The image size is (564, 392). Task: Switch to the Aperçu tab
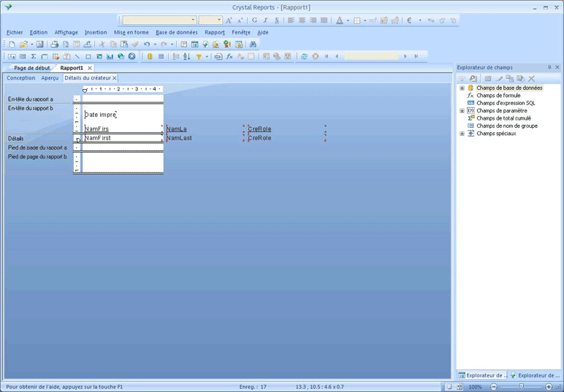point(50,77)
